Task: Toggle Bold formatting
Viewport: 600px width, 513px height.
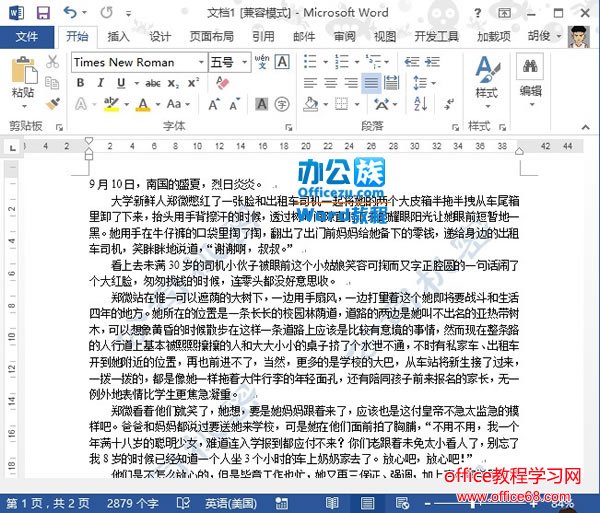Action: click(80, 83)
